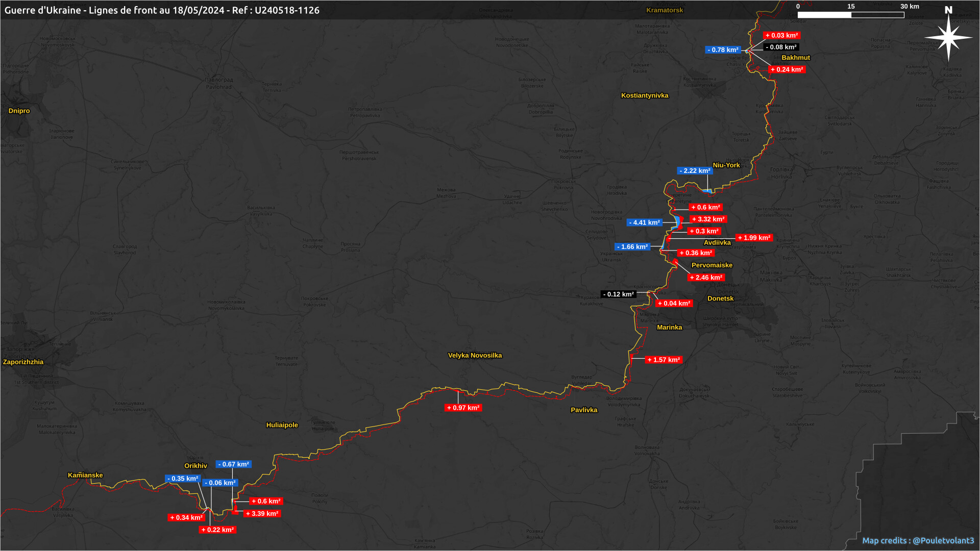Click the - 0.78 km² blue label
980x551 pixels.
[x=723, y=50]
